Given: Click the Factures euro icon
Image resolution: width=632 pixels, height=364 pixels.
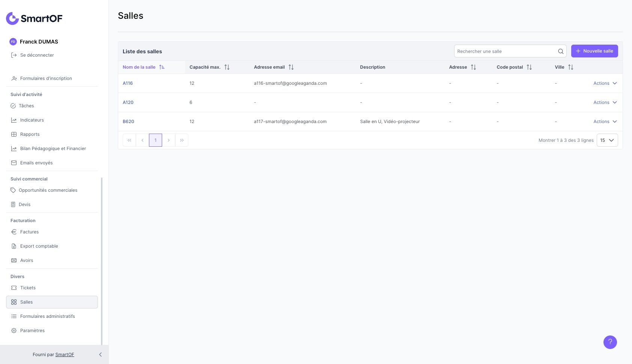Looking at the screenshot, I should tap(14, 232).
